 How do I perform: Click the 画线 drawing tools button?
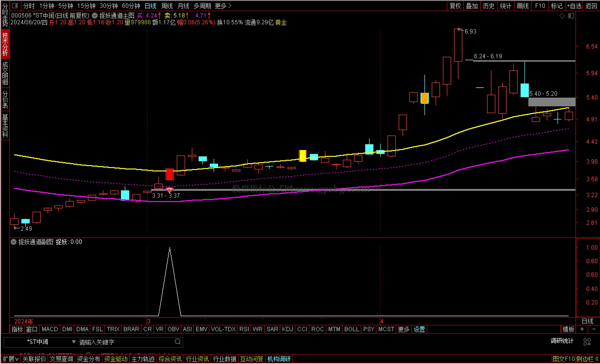[x=523, y=6]
